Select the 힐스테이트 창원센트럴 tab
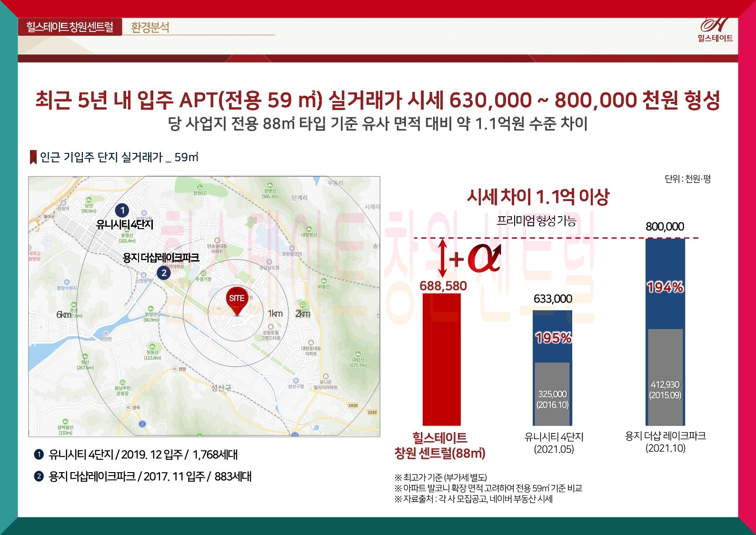The image size is (756, 535). 70,27
